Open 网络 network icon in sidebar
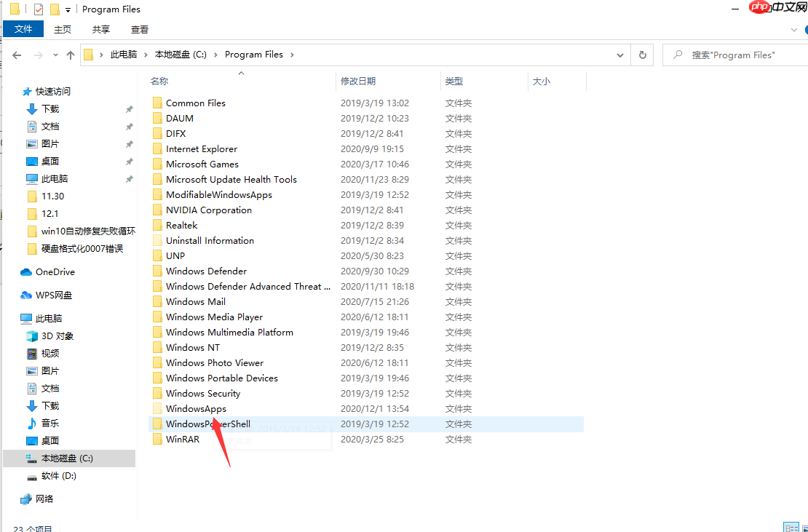 25,499
